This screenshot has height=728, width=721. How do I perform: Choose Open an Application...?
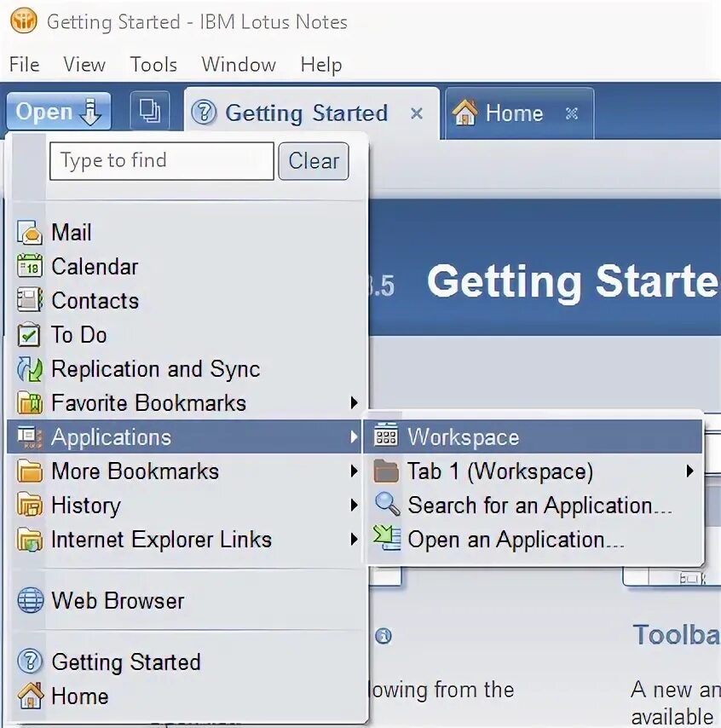[x=533, y=539]
